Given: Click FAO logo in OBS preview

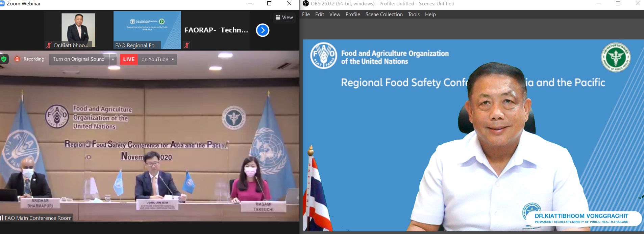Looking at the screenshot, I should pos(324,56).
